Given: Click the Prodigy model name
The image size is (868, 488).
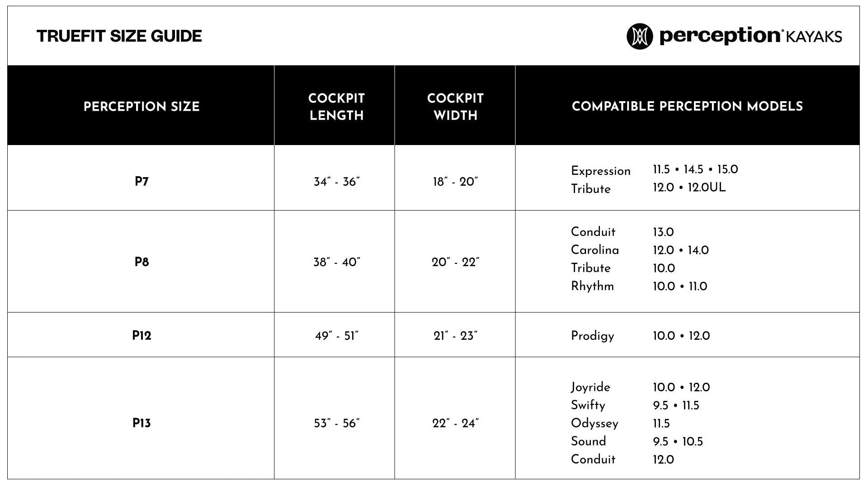Looking at the screenshot, I should 592,336.
